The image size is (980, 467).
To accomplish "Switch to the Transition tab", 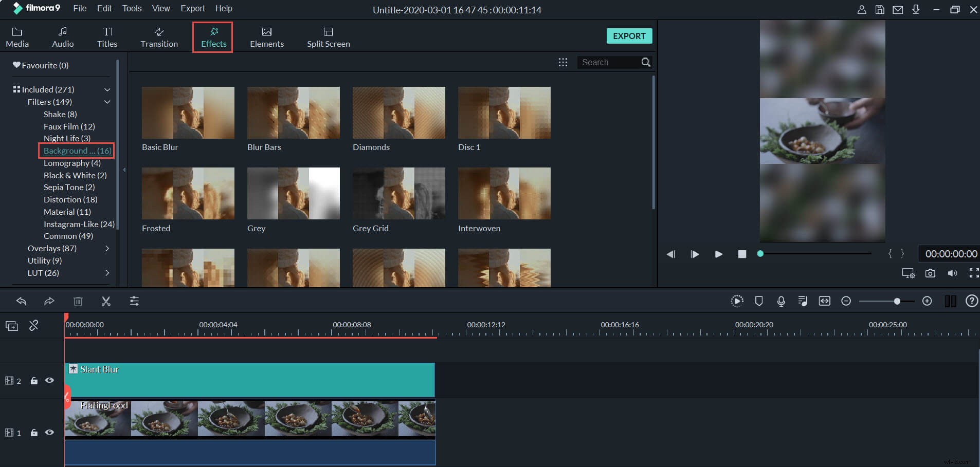I will pyautogui.click(x=159, y=36).
